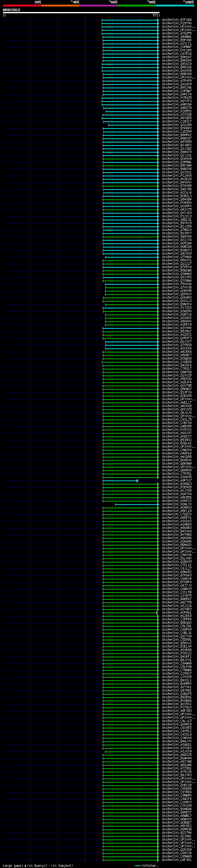The image size is (197, 868).
Task: Select the UniRef100_C1YH75 label
Action: pyautogui.click(x=176, y=595)
